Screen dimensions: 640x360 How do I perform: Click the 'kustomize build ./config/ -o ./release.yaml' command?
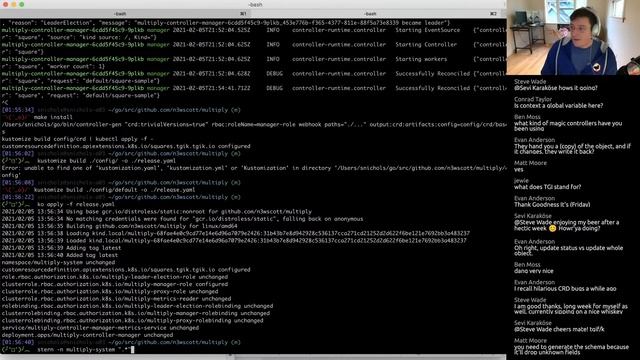107,161
